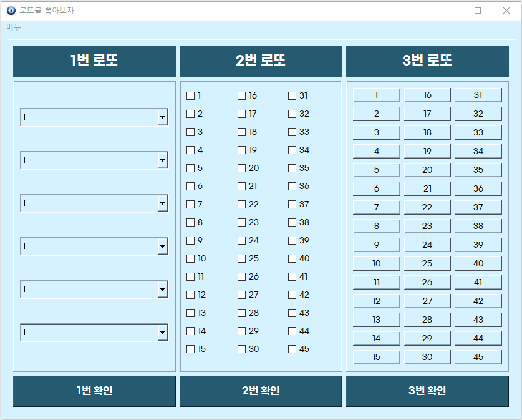Select number button 7 in 3번 로또

pyautogui.click(x=377, y=207)
